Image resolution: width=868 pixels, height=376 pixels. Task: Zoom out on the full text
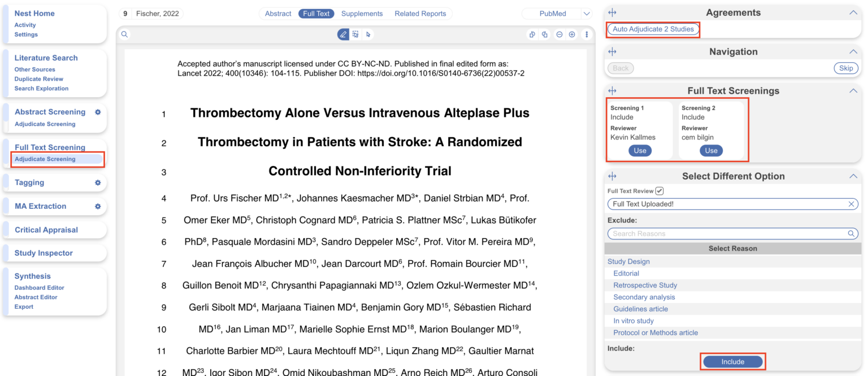(558, 34)
